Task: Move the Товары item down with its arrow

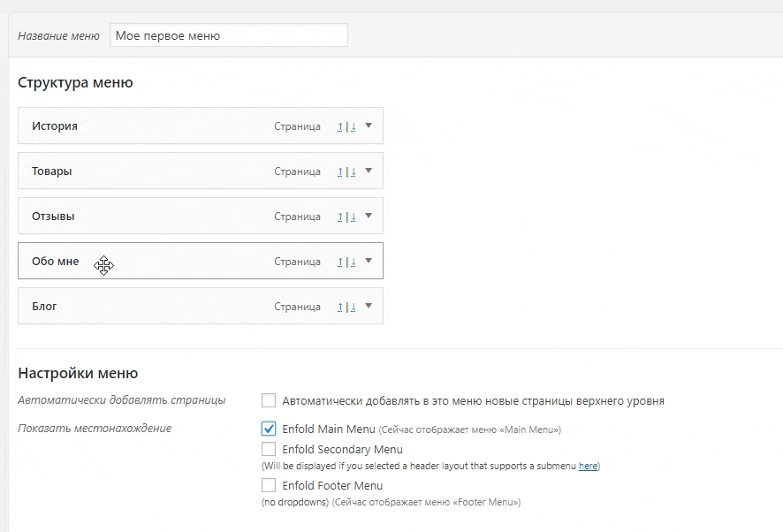Action: pos(353,171)
